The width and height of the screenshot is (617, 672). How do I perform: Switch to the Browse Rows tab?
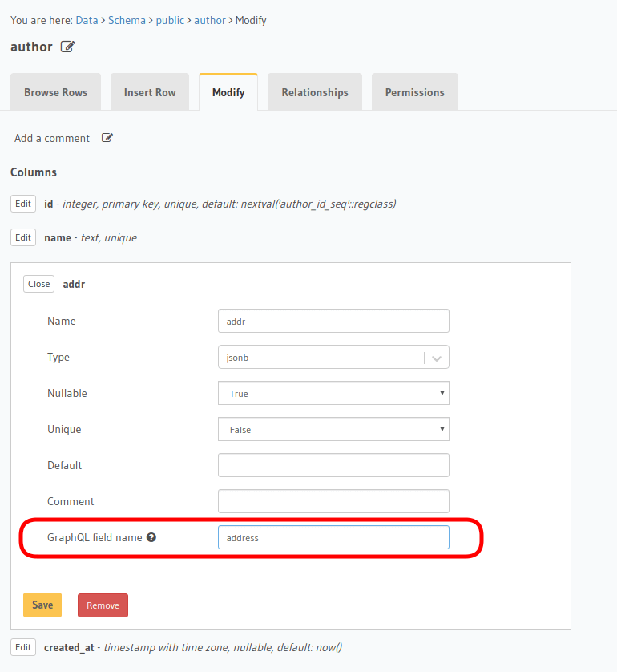tap(55, 91)
